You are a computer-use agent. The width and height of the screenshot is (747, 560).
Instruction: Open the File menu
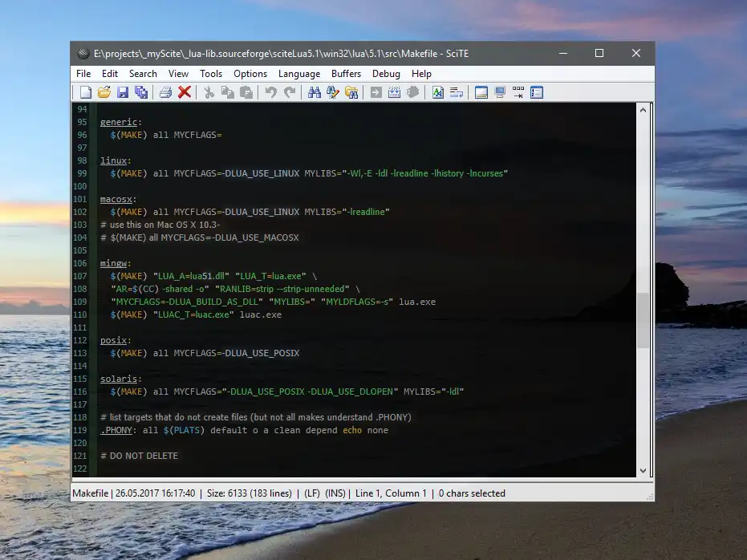(x=83, y=74)
